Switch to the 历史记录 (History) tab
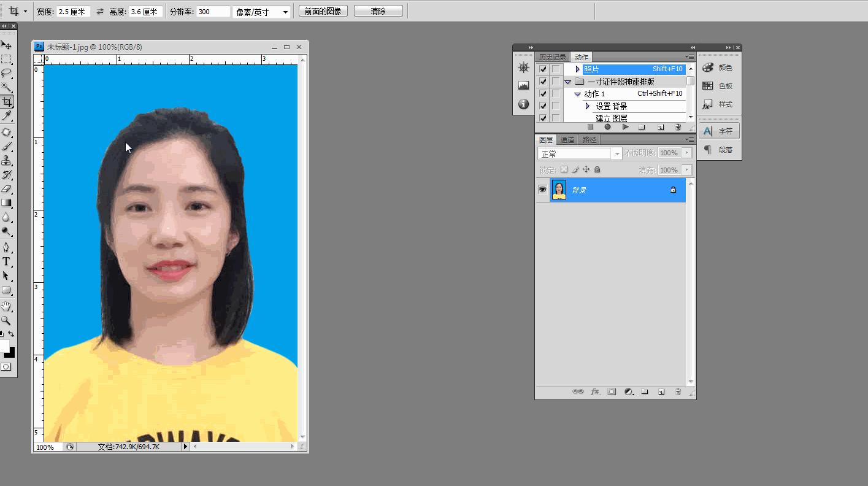The height and width of the screenshot is (486, 868). coord(554,56)
